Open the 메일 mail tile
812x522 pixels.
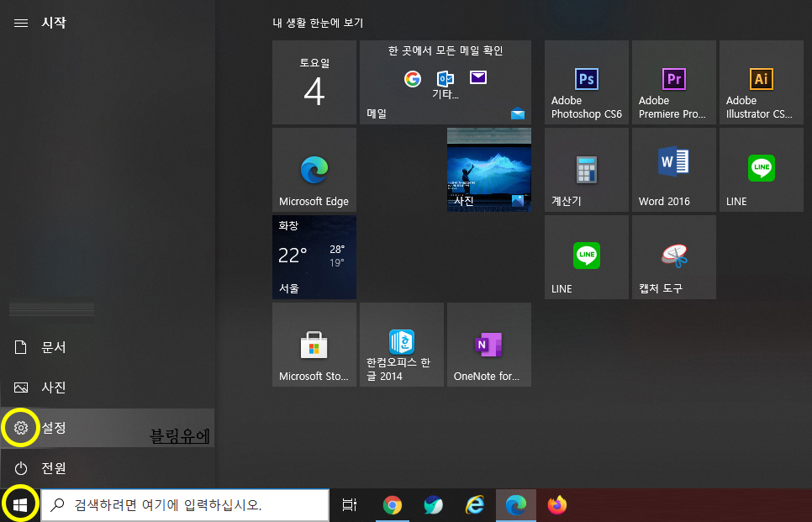click(446, 82)
